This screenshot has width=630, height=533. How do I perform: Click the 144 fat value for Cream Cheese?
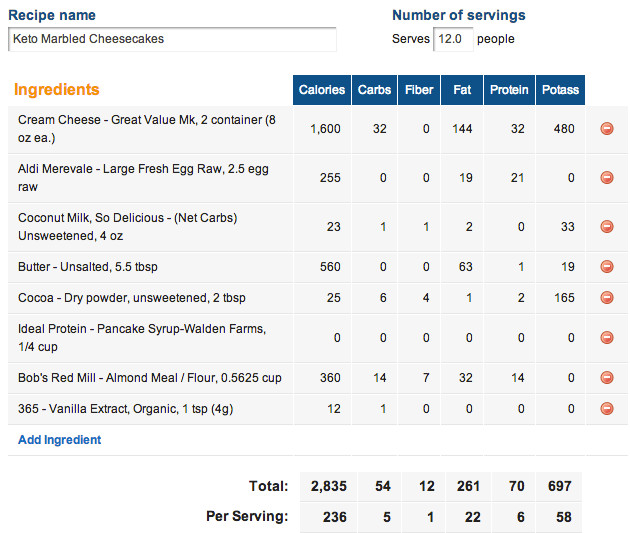tap(462, 129)
